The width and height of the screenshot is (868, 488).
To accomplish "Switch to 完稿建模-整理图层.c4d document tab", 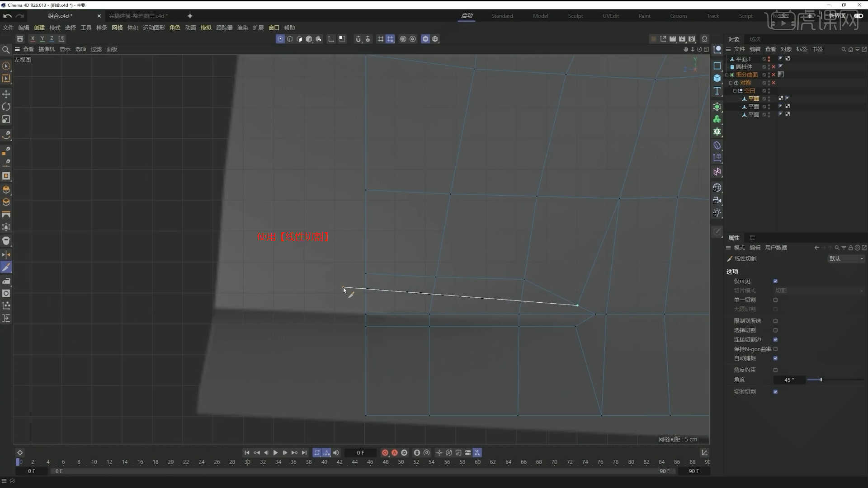I will pos(138,16).
